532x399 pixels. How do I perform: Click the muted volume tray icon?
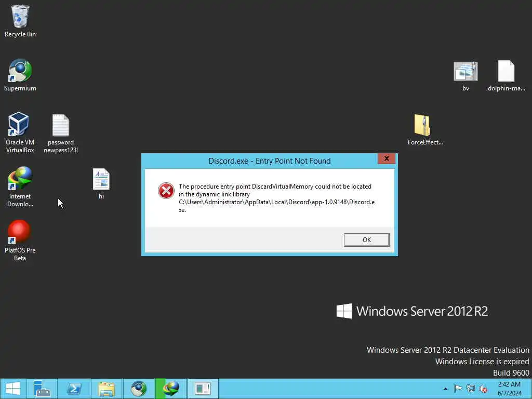[483, 389]
